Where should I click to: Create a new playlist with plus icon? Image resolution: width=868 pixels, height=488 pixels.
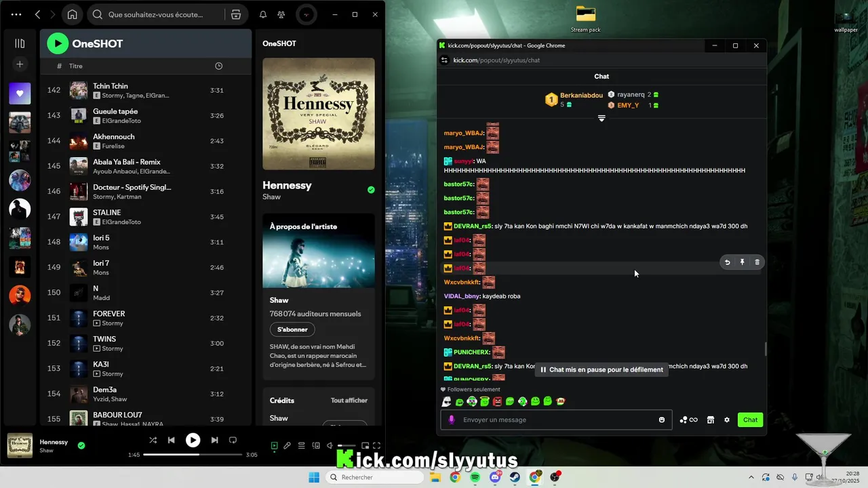click(20, 64)
